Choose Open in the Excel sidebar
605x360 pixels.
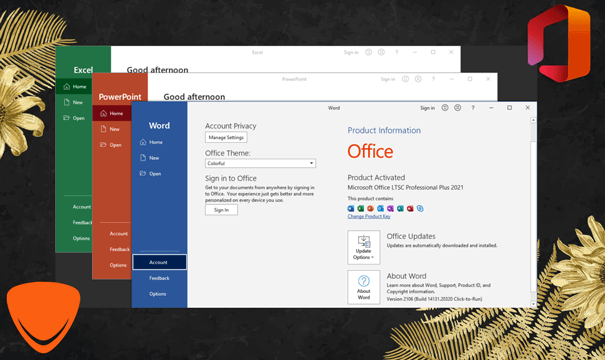tap(74, 118)
